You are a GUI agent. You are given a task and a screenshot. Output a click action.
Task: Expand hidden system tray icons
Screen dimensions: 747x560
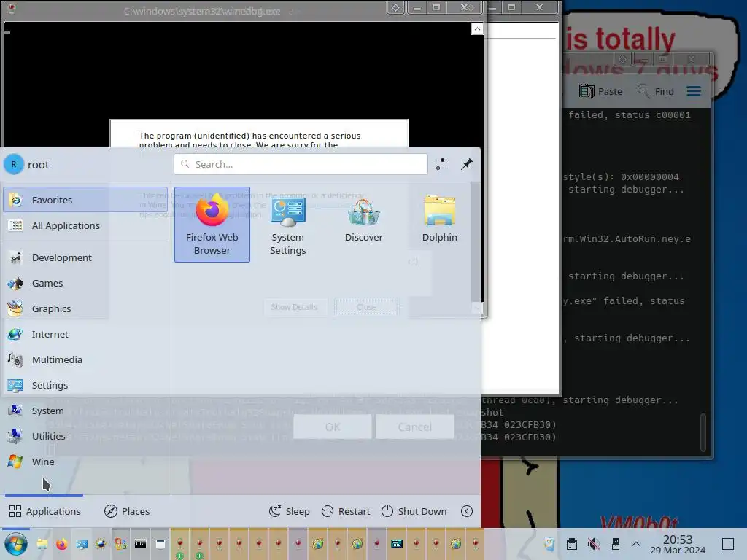pos(636,544)
